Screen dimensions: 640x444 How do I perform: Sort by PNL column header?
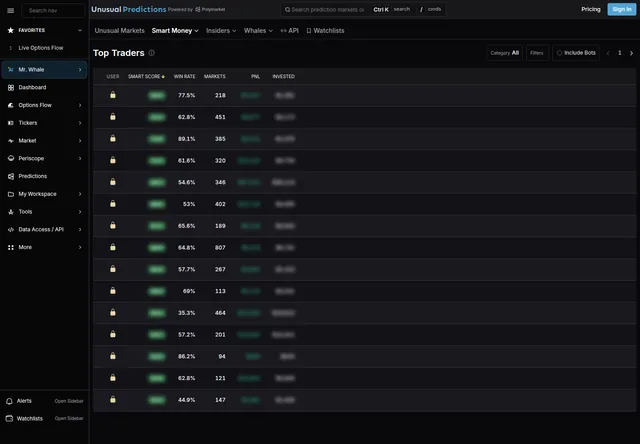click(256, 77)
